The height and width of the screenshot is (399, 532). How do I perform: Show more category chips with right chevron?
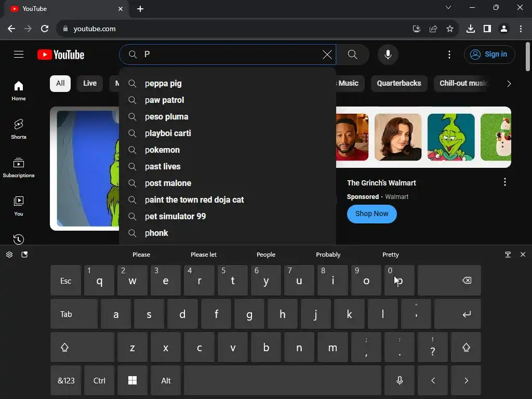tap(509, 84)
